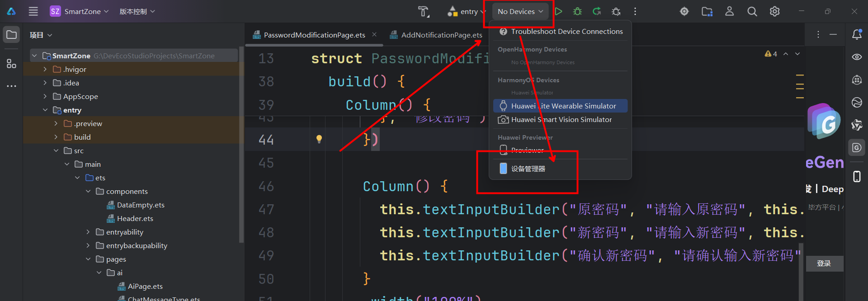Open the SmartZone project dropdown

coord(80,11)
